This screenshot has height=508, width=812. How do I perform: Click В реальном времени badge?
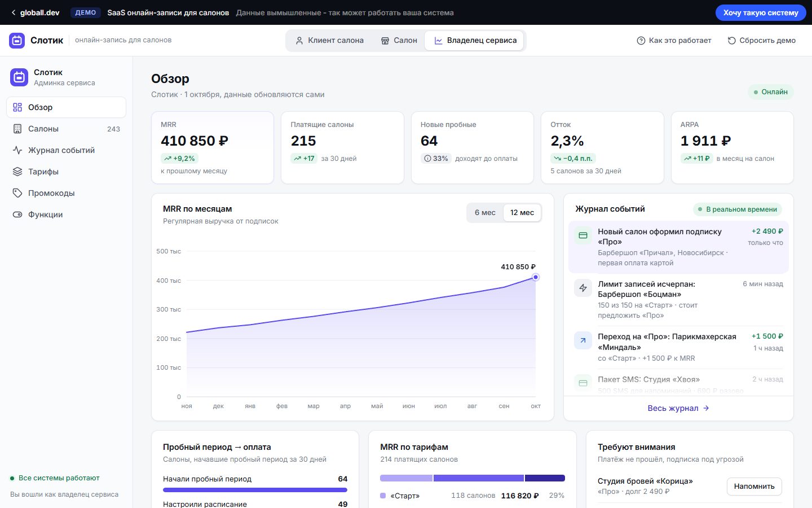(738, 209)
